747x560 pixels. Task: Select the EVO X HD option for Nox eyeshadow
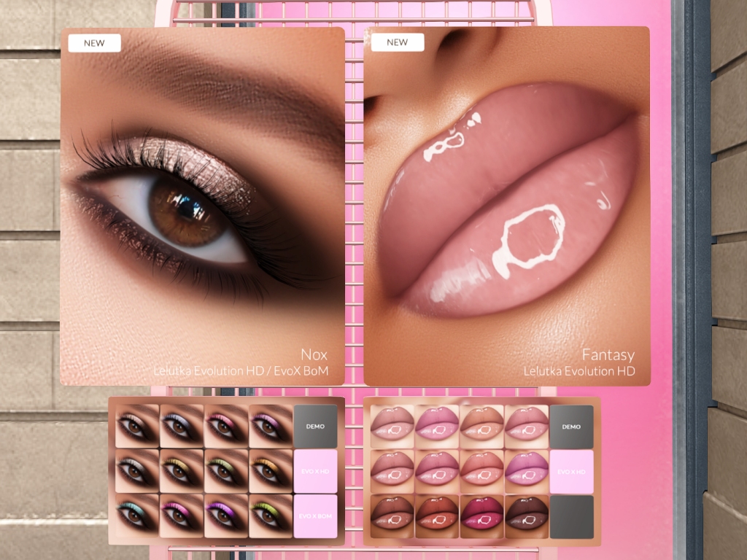315,472
